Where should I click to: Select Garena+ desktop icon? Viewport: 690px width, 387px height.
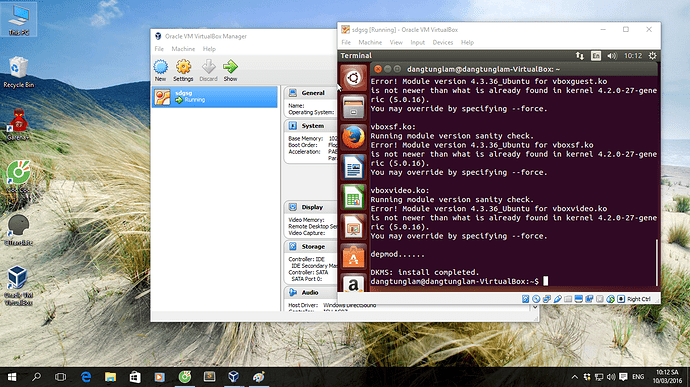[x=18, y=125]
